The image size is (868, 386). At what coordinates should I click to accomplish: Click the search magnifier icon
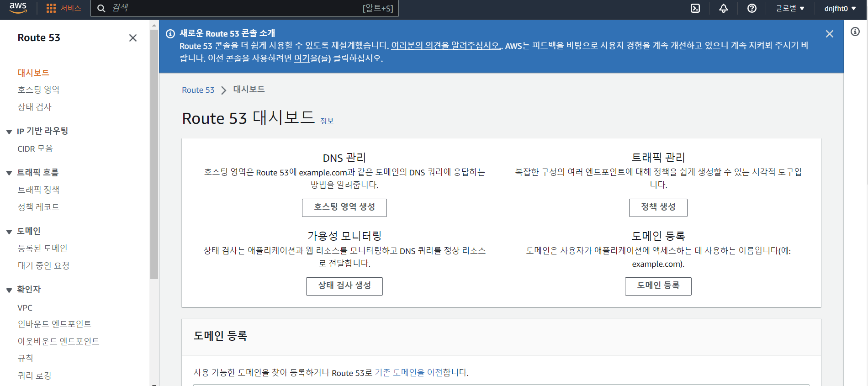[x=101, y=8]
